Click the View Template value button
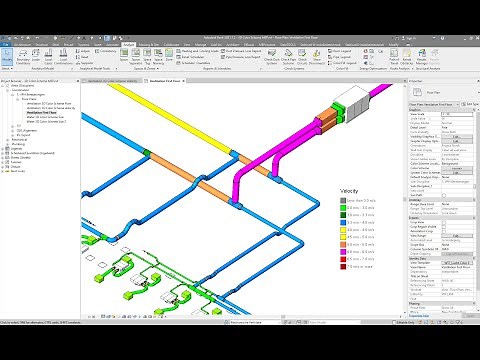 (457, 263)
